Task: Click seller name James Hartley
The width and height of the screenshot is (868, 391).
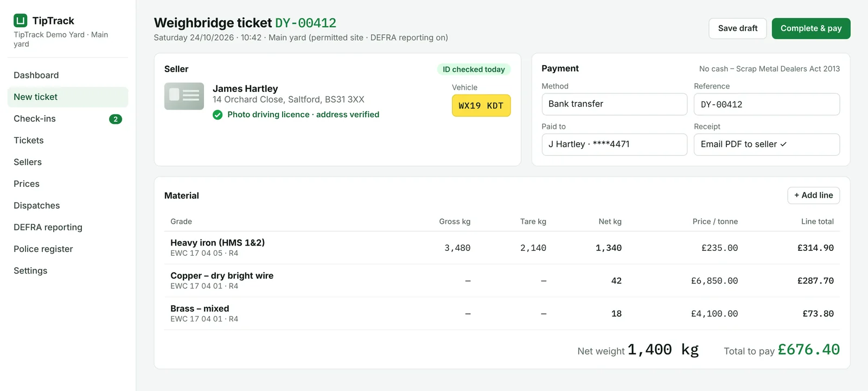Action: 245,89
